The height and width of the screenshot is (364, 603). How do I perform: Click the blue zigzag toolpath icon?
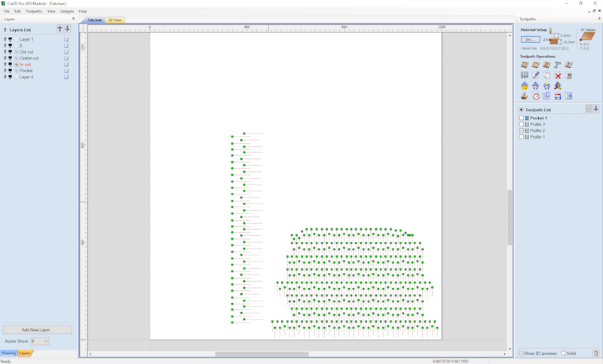546,96
